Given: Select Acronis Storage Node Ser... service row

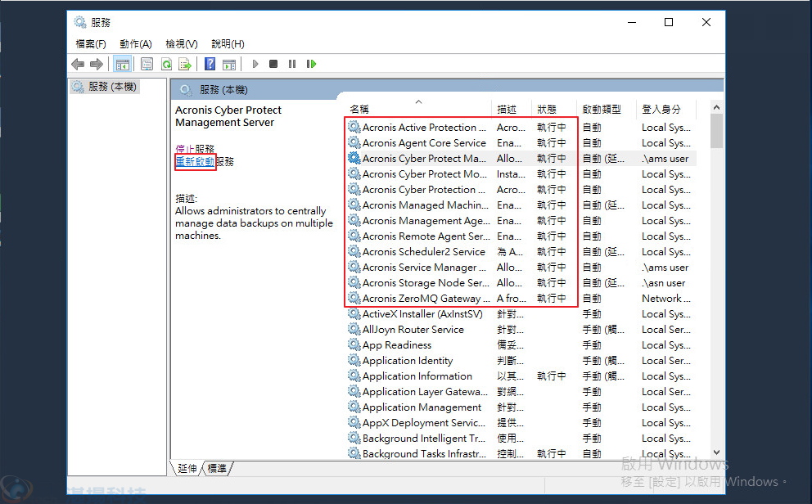Looking at the screenshot, I should click(x=521, y=282).
